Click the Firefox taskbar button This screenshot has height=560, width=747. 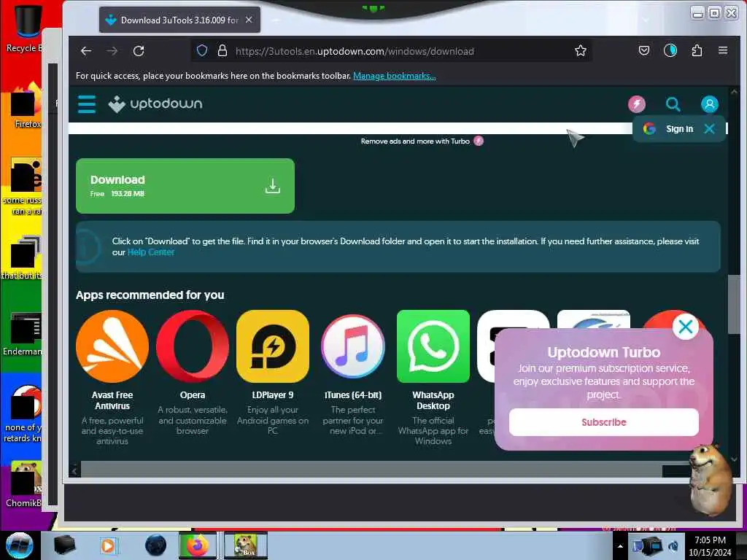coord(197,545)
